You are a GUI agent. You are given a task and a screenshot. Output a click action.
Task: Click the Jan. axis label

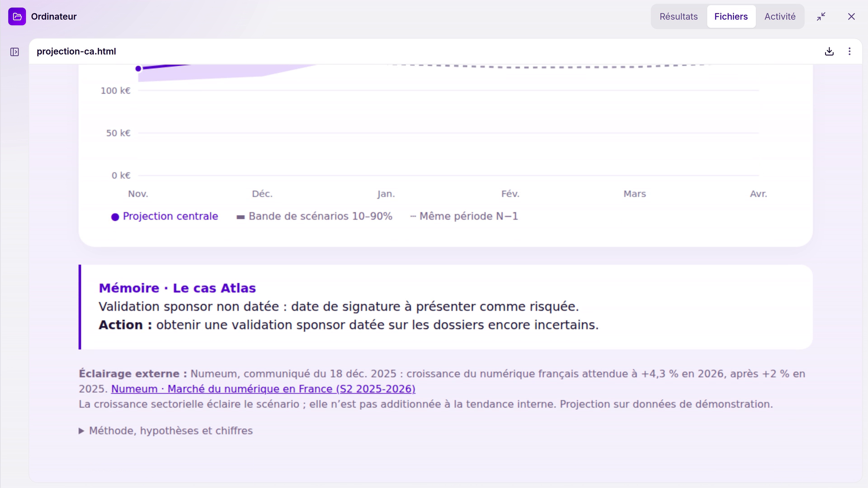tap(386, 194)
